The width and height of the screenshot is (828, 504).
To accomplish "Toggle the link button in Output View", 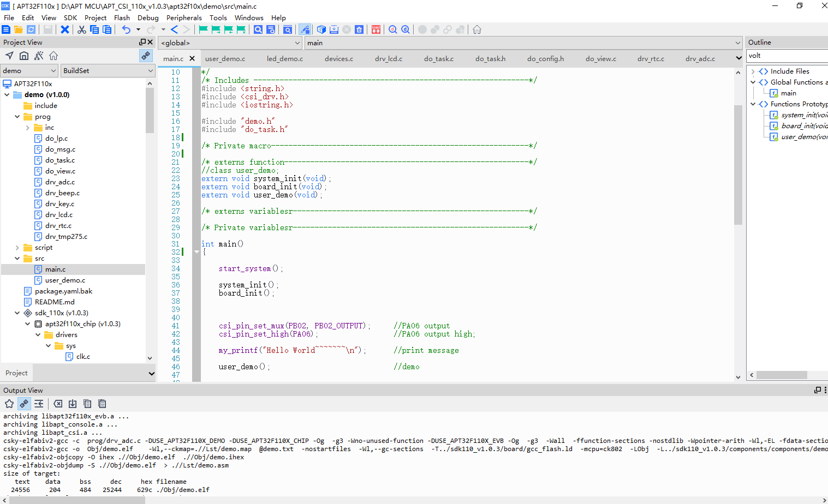I will [x=24, y=404].
